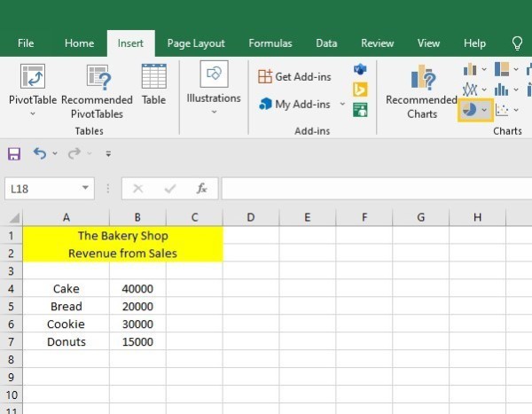Open the Data tab
Image resolution: width=532 pixels, height=414 pixels.
(x=326, y=43)
